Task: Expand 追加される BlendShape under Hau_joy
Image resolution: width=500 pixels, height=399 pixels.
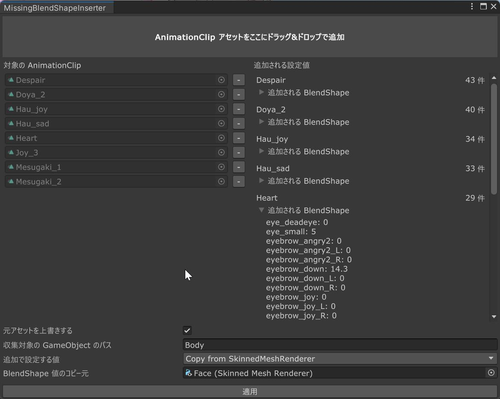Action: (262, 151)
